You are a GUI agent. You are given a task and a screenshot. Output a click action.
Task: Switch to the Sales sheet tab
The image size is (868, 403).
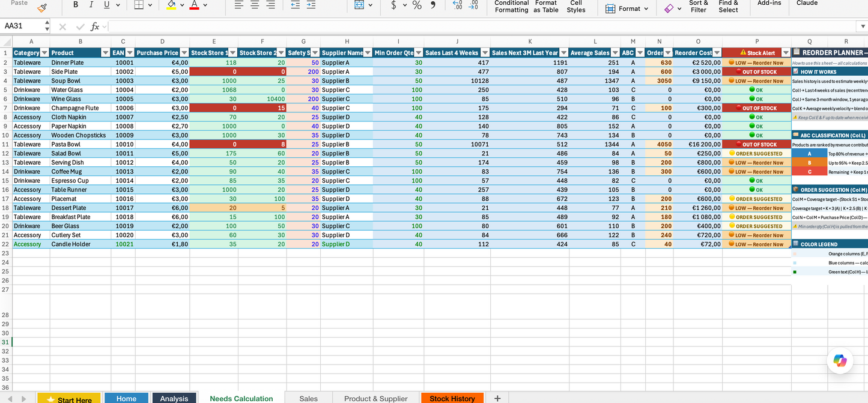click(x=308, y=399)
